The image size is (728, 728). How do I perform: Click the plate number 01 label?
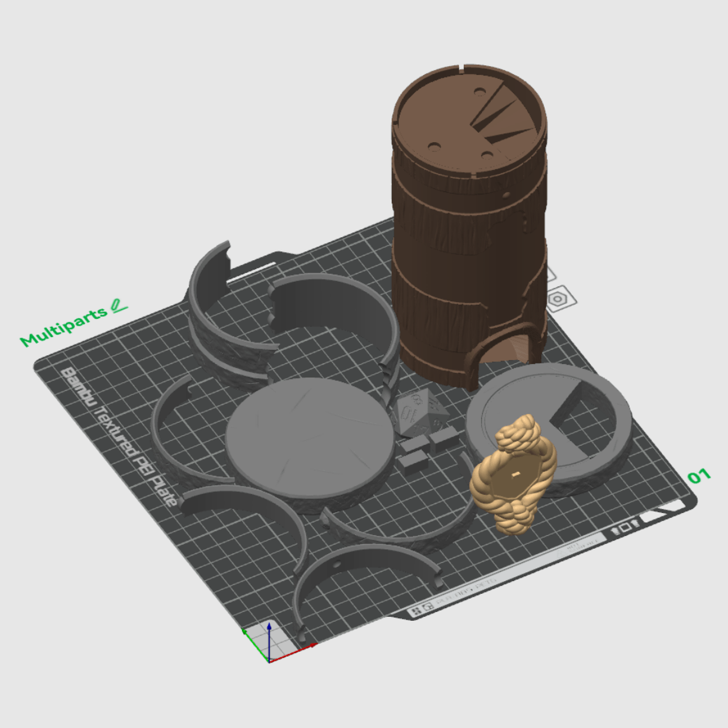[x=699, y=477]
